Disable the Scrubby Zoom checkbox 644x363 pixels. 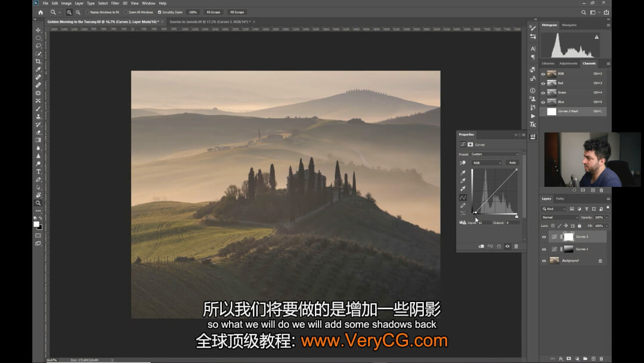[x=159, y=13]
